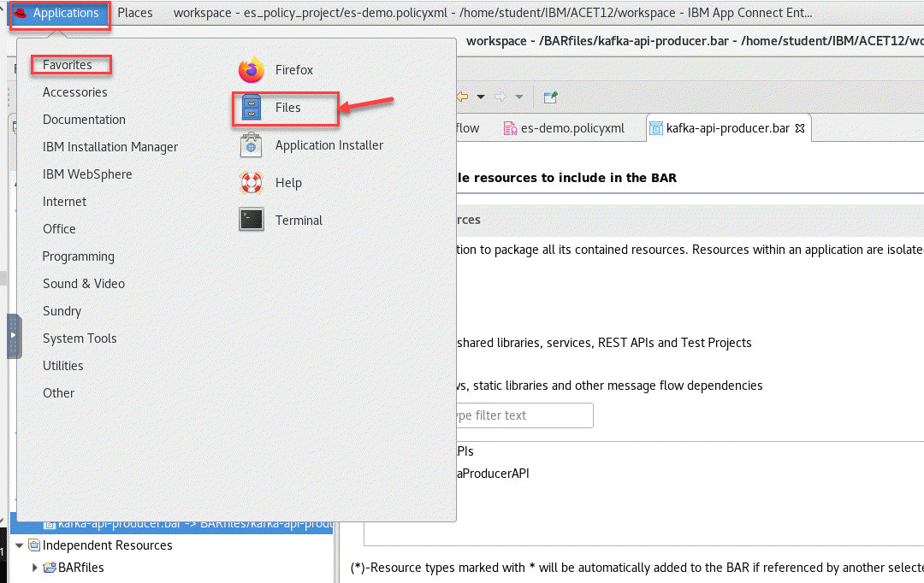The height and width of the screenshot is (583, 924).
Task: Click the type filter text field
Action: click(x=518, y=415)
